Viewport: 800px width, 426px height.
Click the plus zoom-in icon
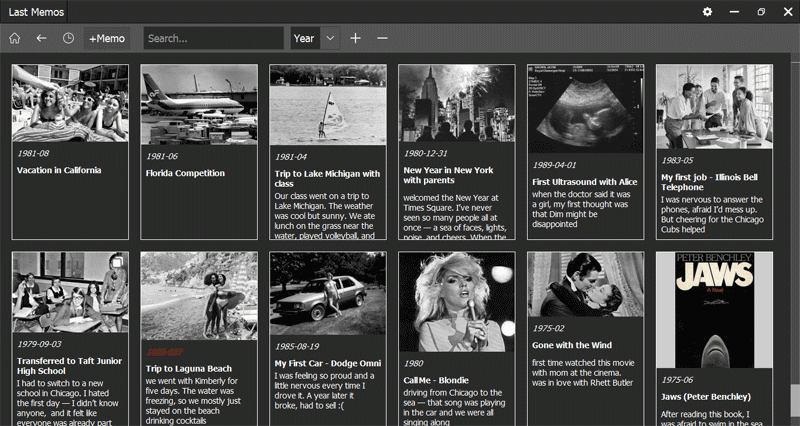coord(355,38)
